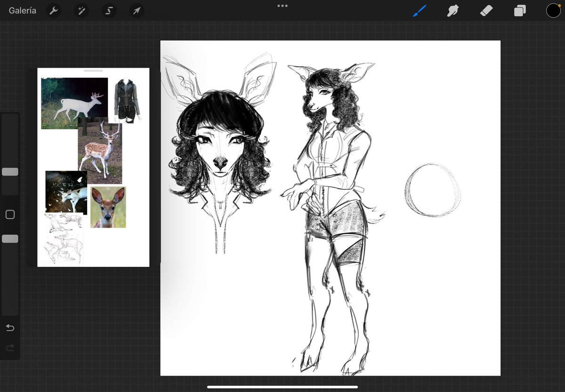Tap the redo arrow
This screenshot has height=392, width=565.
10,348
